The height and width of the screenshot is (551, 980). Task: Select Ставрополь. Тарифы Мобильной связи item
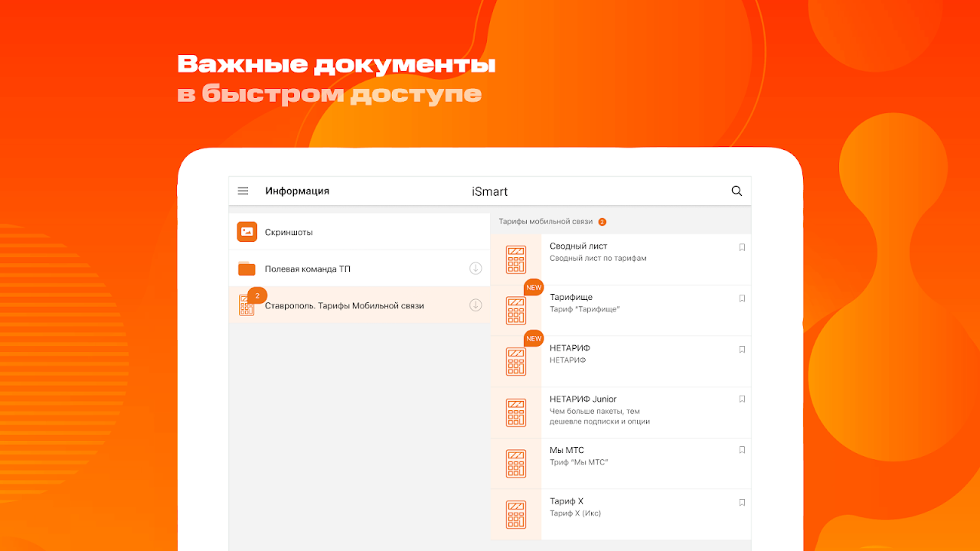click(359, 305)
